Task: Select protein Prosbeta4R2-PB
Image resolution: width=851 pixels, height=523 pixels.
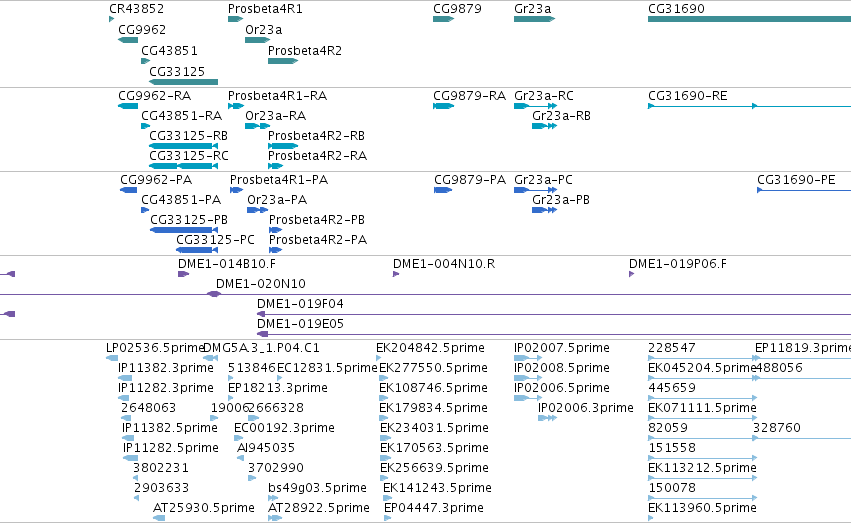Action: pos(317,220)
